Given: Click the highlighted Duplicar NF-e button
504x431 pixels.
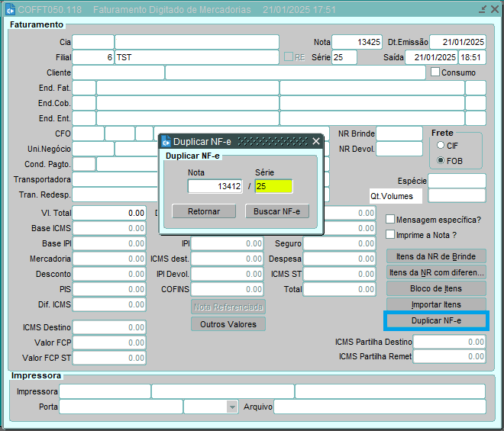Looking at the screenshot, I should pos(436,320).
